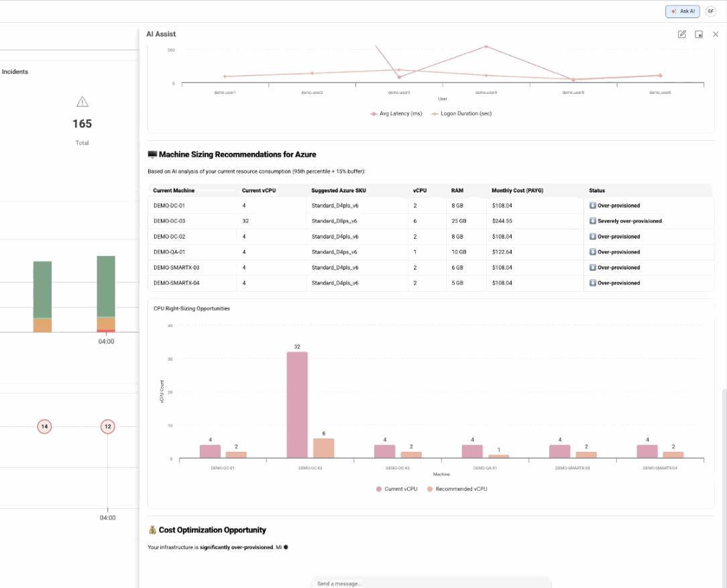The image size is (727, 588).
Task: Click the Ask AI button
Action: point(682,11)
